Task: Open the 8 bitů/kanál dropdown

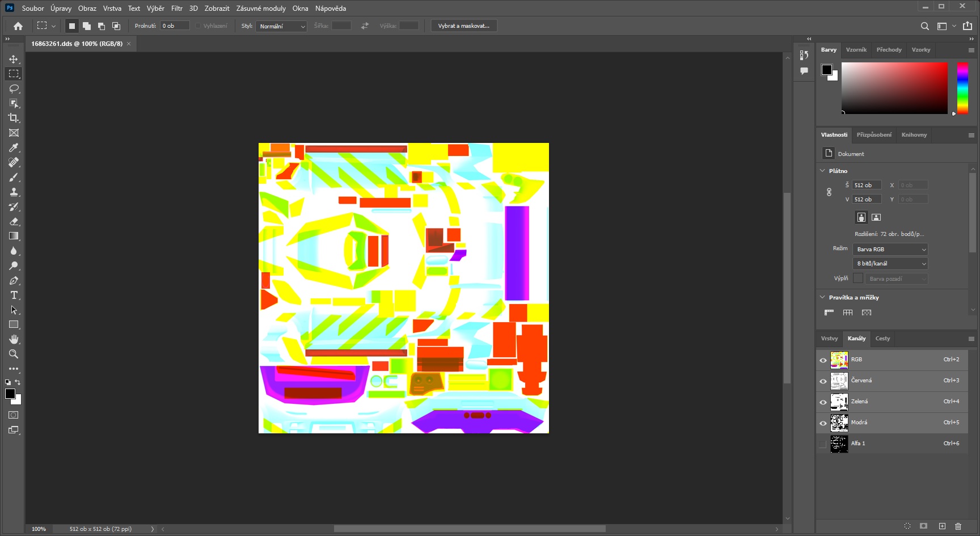Action: (890, 264)
